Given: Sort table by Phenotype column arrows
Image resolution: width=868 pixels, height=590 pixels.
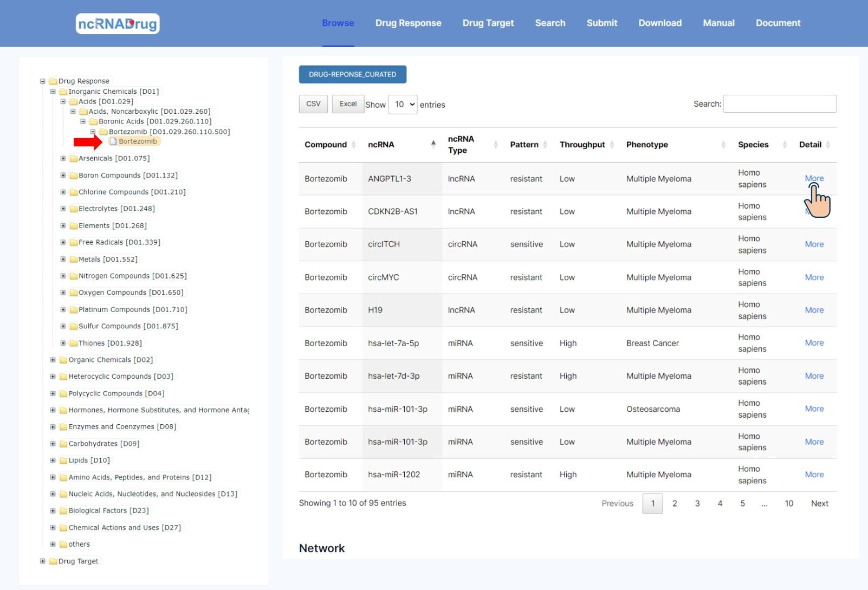Looking at the screenshot, I should click(x=724, y=145).
